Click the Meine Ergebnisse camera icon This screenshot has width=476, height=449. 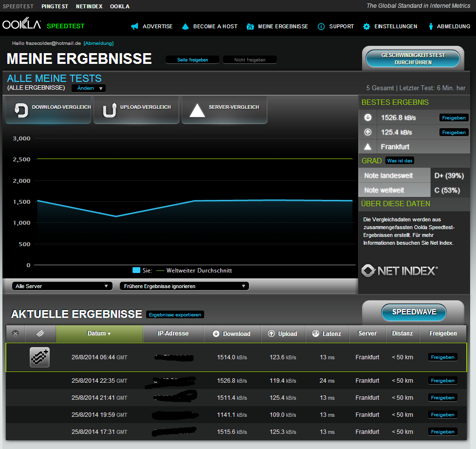[x=250, y=27]
